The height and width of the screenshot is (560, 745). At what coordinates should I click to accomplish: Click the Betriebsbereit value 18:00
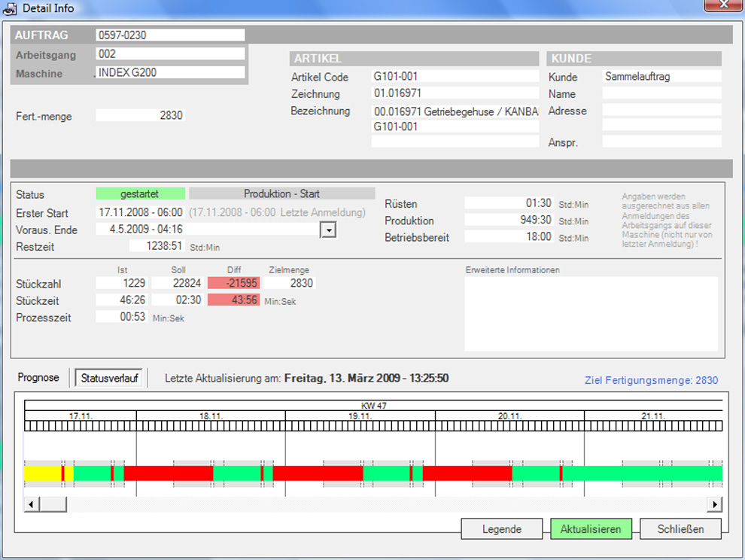click(x=509, y=237)
